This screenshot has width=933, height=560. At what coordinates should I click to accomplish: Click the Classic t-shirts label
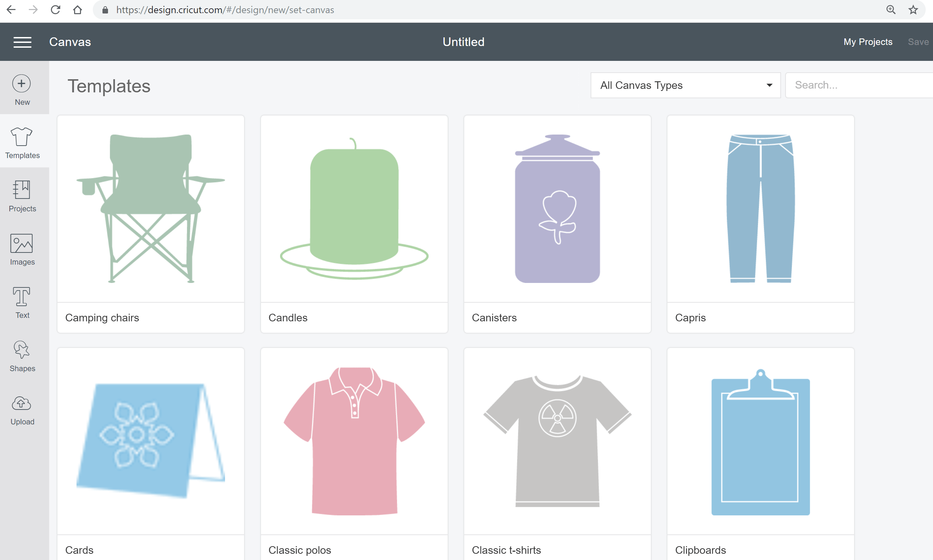[x=506, y=550]
